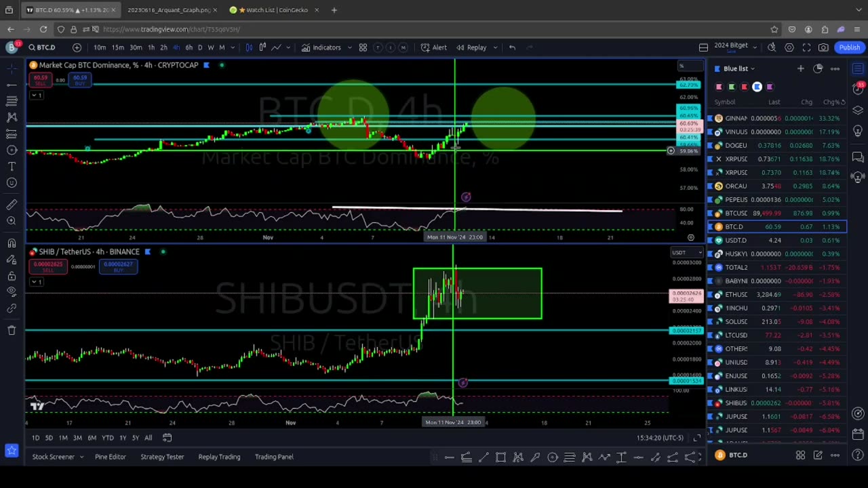Select DOGEU row in watchlist
Viewport: 868px width, 488px height.
[778, 145]
